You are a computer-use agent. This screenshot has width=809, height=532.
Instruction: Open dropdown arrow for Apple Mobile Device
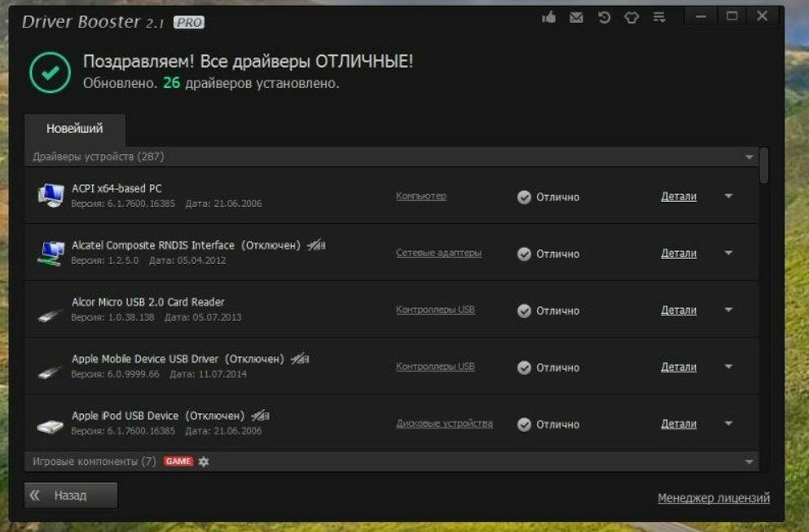click(x=728, y=367)
